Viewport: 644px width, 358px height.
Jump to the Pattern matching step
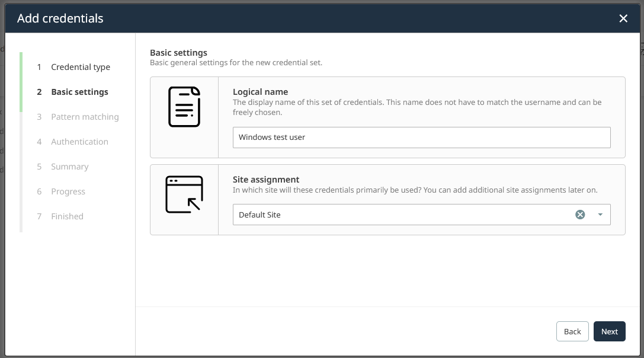[85, 117]
